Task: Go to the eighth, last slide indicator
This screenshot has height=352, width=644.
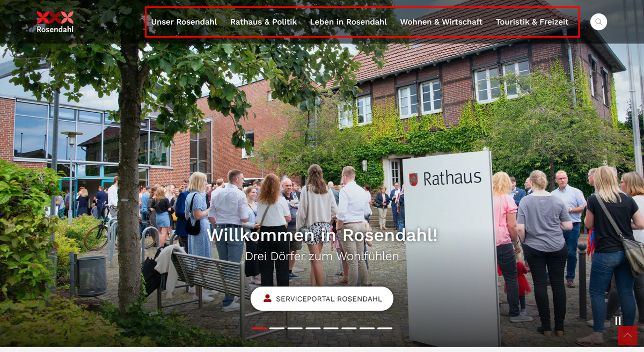Action: 385,328
